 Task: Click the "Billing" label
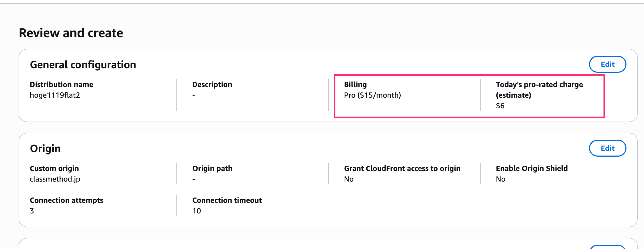click(x=355, y=85)
